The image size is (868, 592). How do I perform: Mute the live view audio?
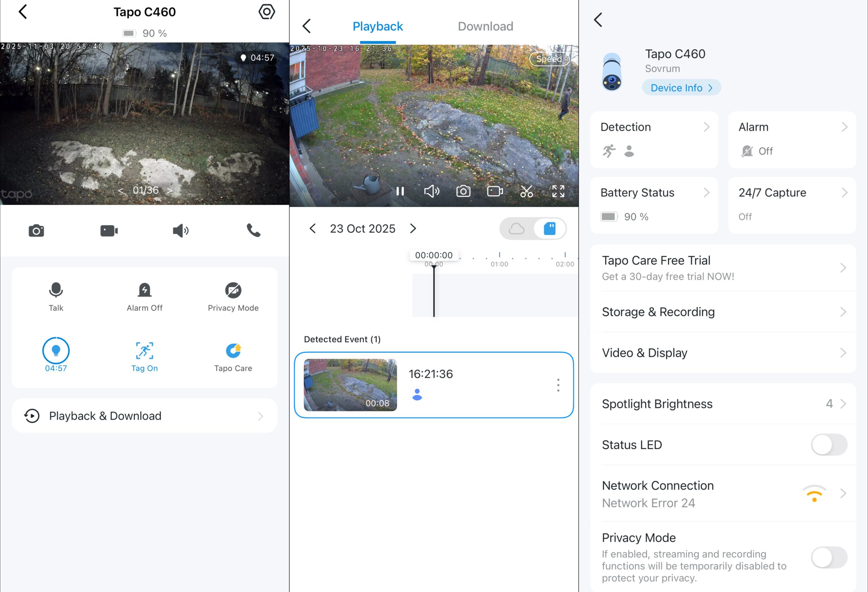(180, 231)
